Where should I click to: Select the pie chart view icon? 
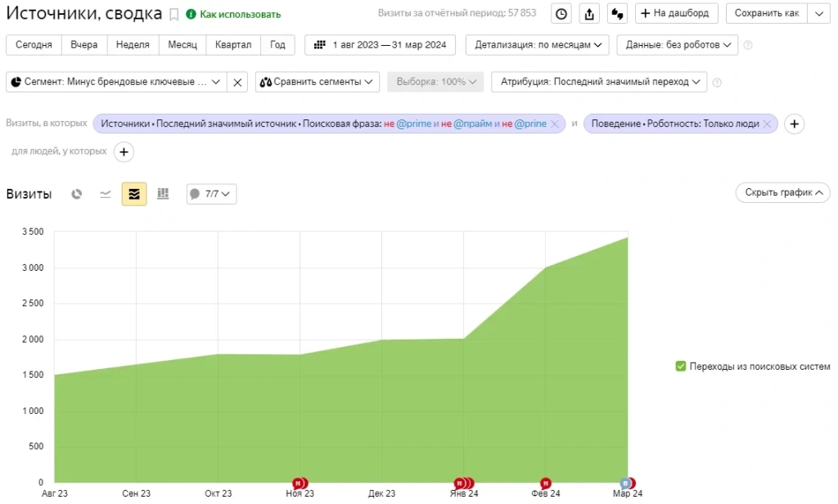pos(76,194)
